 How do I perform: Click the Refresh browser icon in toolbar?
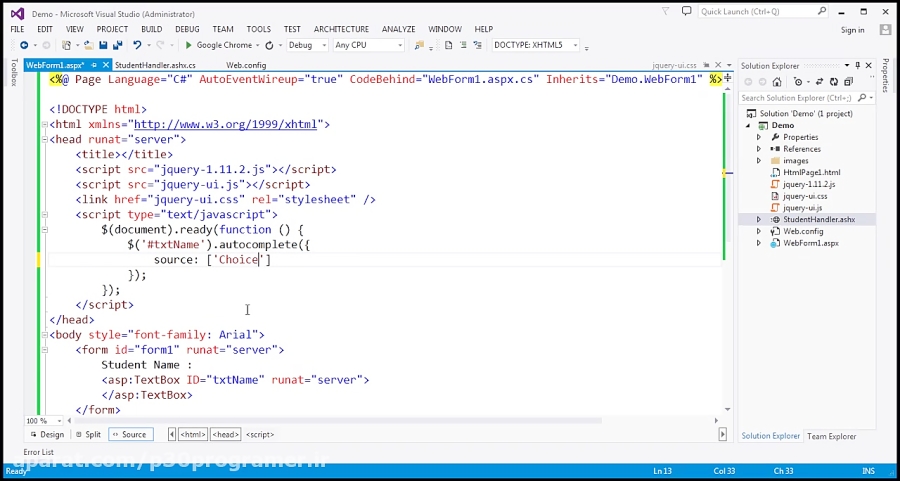pyautogui.click(x=269, y=45)
